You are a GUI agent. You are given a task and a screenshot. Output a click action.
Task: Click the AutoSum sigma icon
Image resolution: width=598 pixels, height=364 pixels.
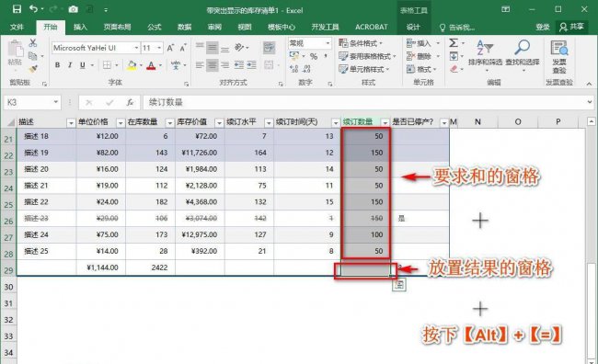[x=454, y=42]
